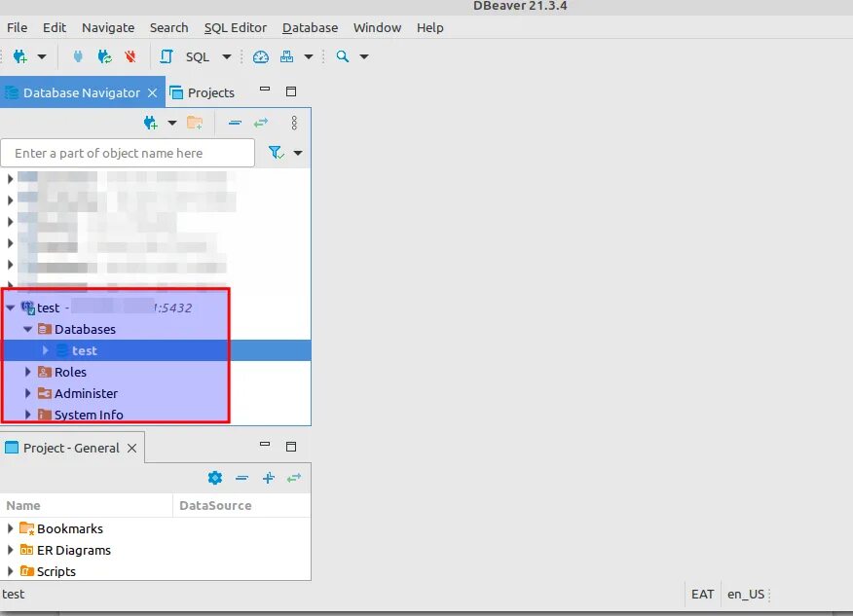853x616 pixels.
Task: Expand the Roles folder
Action: tap(27, 372)
